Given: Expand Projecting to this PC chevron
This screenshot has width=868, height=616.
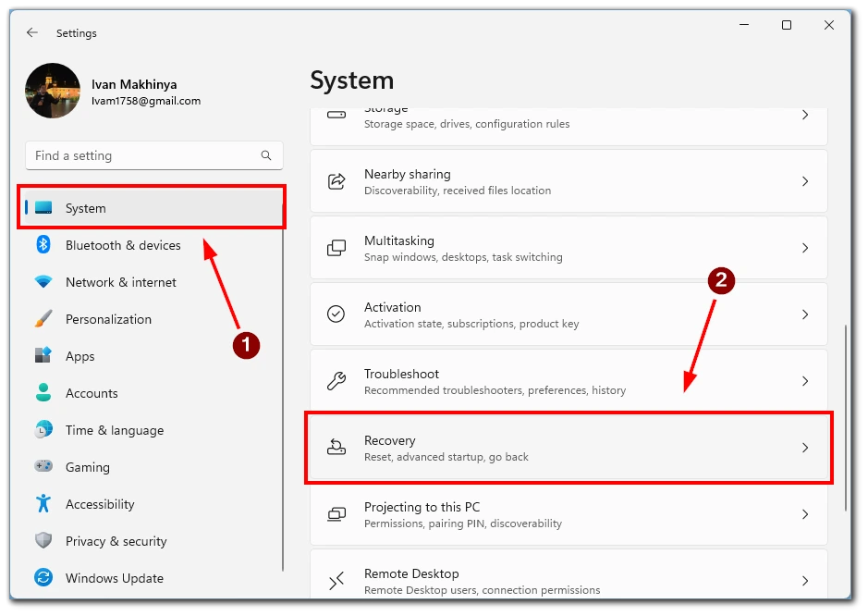Looking at the screenshot, I should point(805,514).
